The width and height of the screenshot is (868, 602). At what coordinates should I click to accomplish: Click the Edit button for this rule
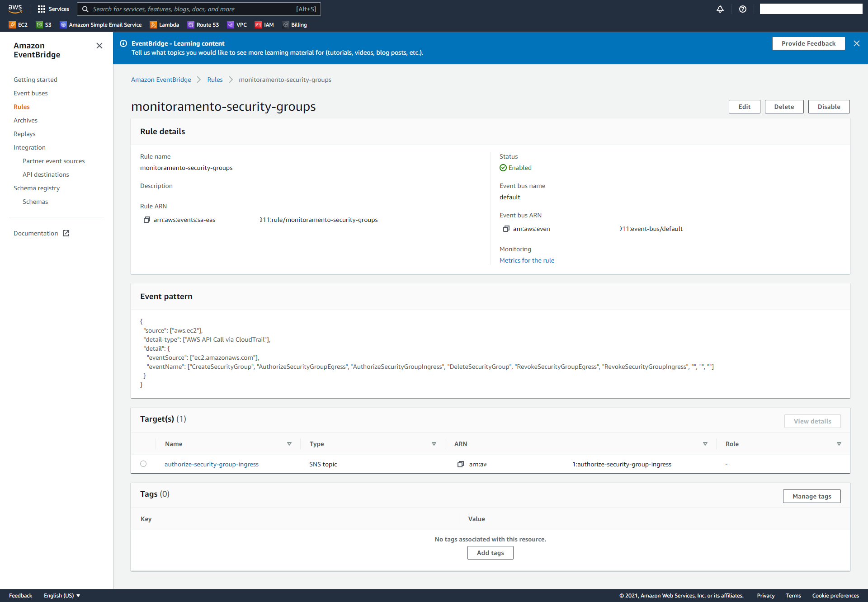tap(743, 106)
